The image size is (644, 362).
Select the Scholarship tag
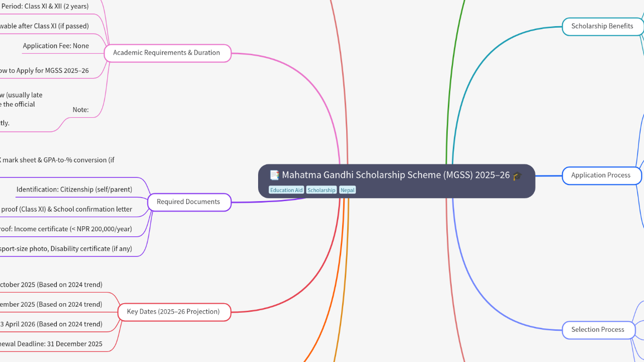click(x=321, y=190)
